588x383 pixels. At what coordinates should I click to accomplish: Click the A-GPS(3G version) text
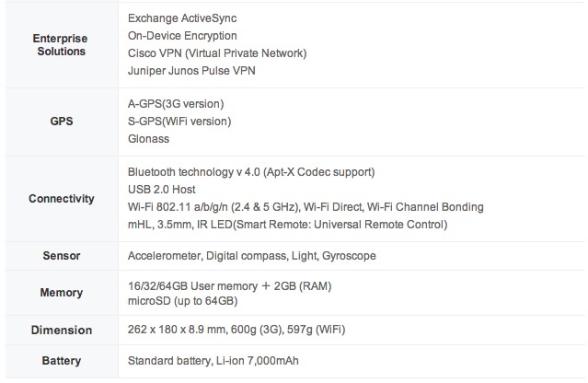(x=176, y=103)
